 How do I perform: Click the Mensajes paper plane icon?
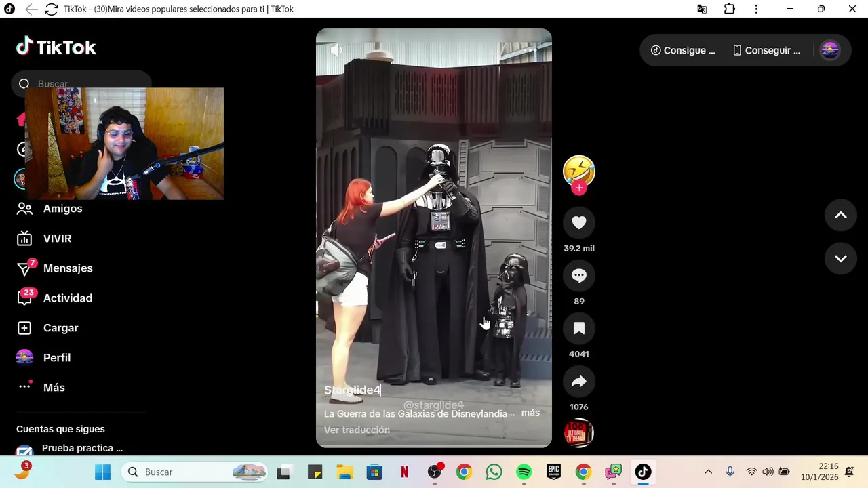[24, 268]
